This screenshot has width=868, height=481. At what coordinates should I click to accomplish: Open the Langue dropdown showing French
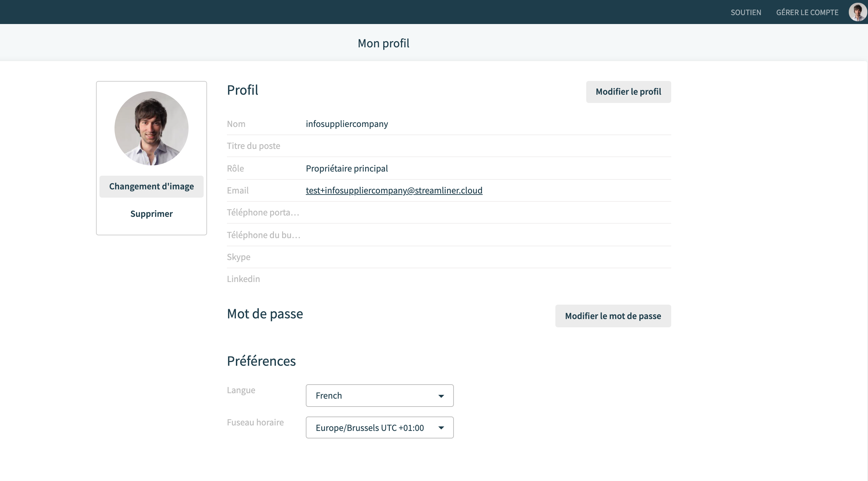tap(379, 396)
